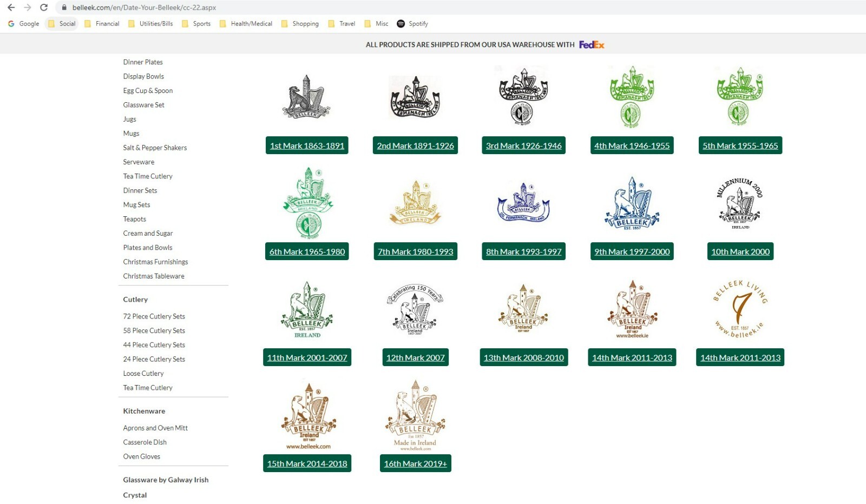Viewport: 866px width, 504px height.
Task: Open Glassware by Galway Irish Crystal heading
Action: pos(166,487)
